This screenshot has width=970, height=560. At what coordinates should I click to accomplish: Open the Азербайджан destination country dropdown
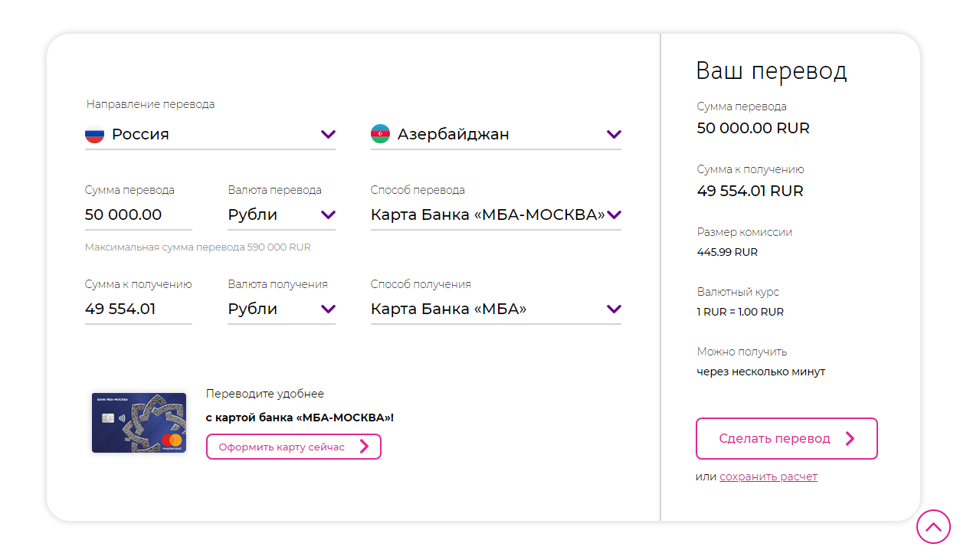coord(496,134)
